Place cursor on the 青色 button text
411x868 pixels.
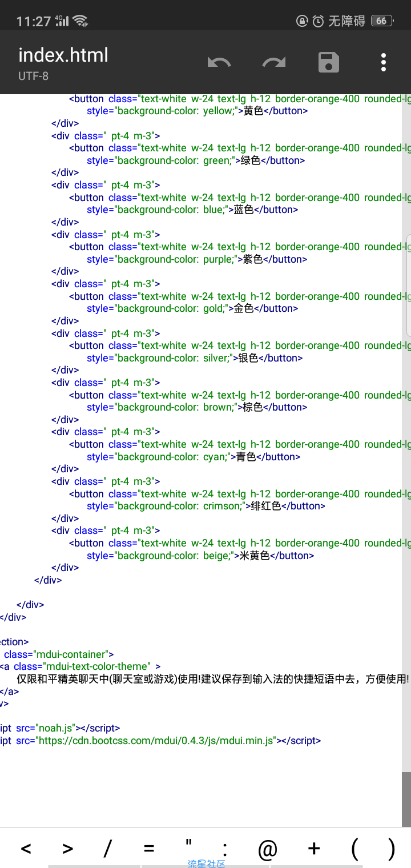point(246,457)
